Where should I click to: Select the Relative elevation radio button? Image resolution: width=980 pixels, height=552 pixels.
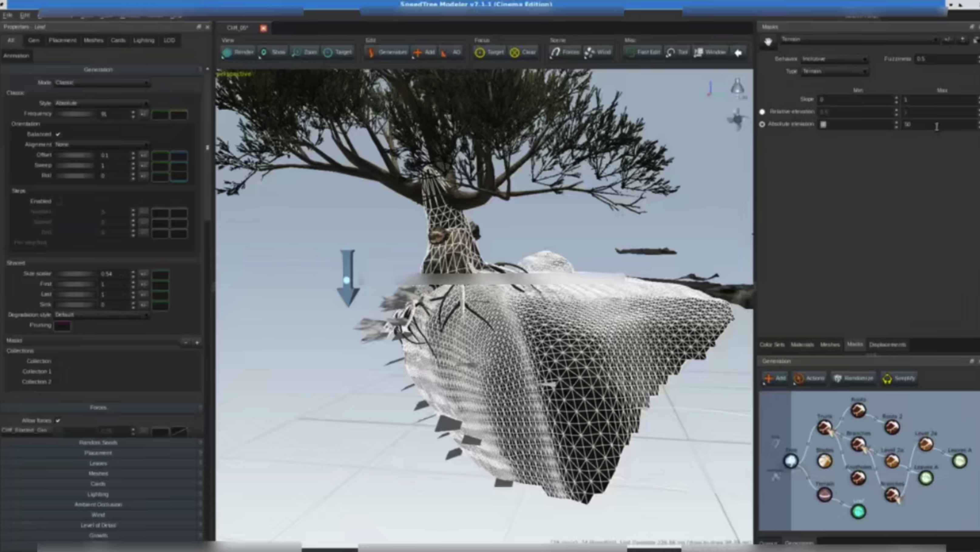(x=762, y=112)
